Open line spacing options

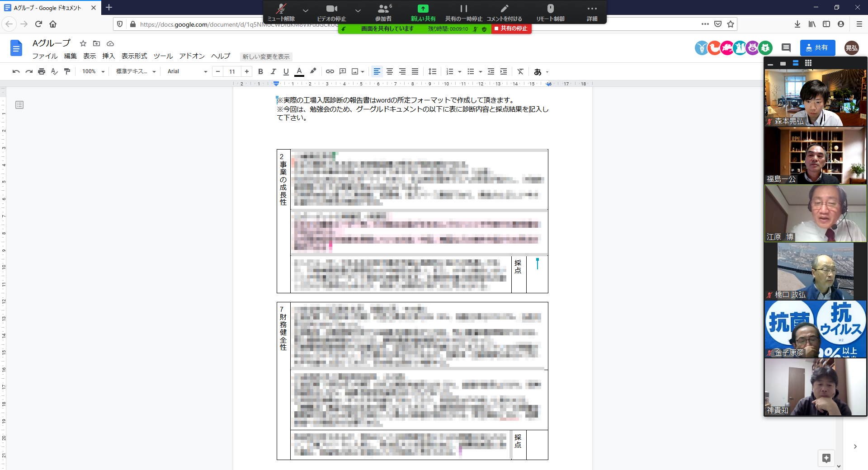coord(433,71)
